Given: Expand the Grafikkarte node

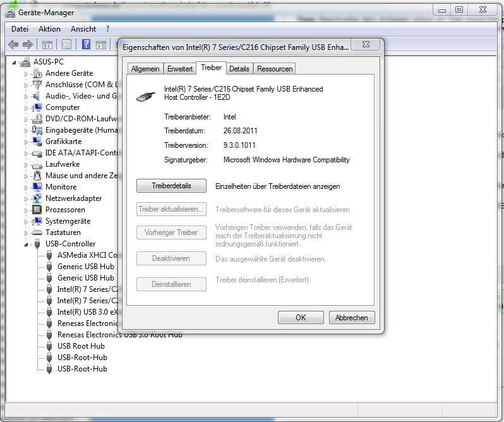Looking at the screenshot, I should (26, 142).
